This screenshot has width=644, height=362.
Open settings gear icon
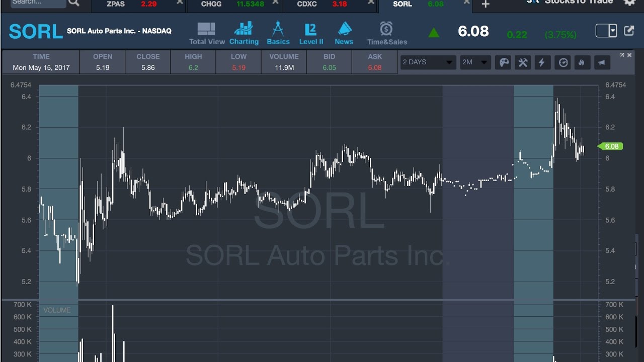tap(629, 3)
